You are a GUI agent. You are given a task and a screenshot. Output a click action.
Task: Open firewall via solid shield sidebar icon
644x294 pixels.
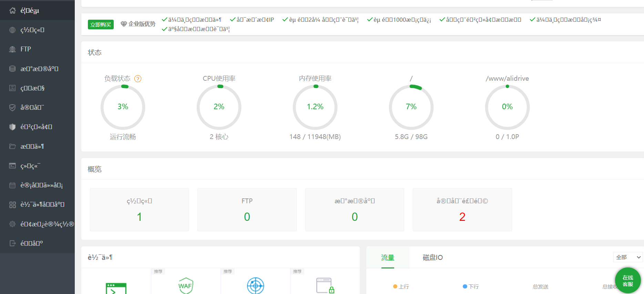point(12,127)
